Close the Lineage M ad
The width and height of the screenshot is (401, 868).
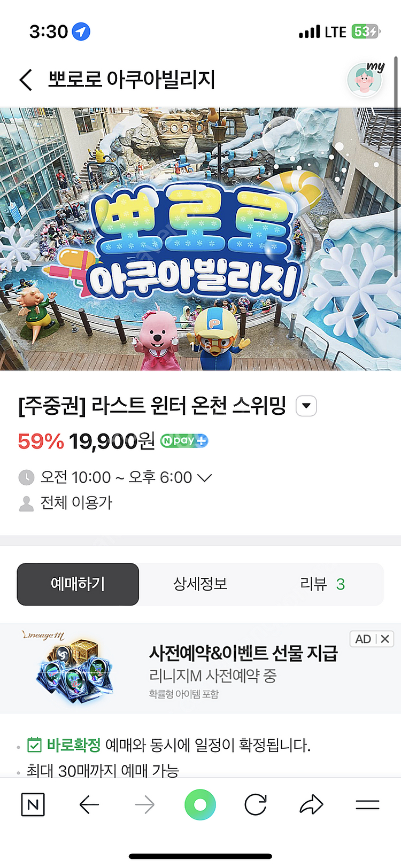tap(385, 639)
